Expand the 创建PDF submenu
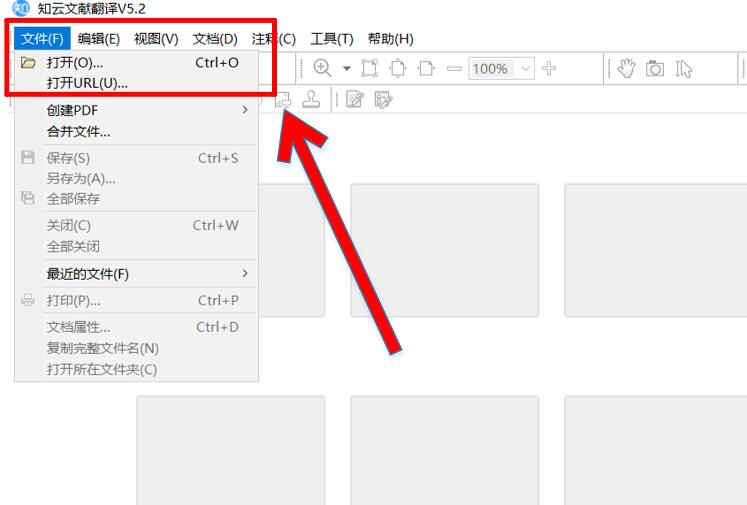Viewport: 747px width, 505px height. point(245,110)
